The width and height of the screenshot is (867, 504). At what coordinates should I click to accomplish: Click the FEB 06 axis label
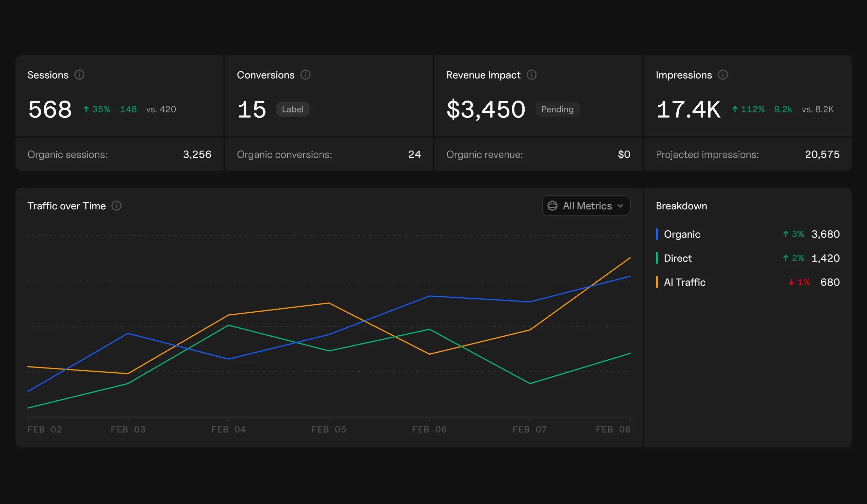click(x=429, y=429)
